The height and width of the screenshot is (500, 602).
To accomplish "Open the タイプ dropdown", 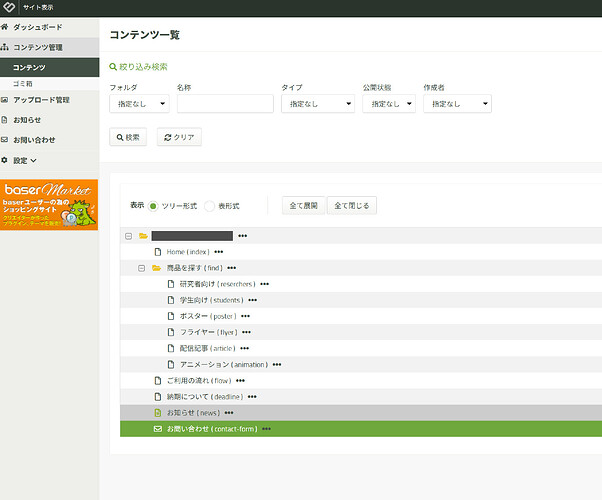I will click(x=317, y=104).
